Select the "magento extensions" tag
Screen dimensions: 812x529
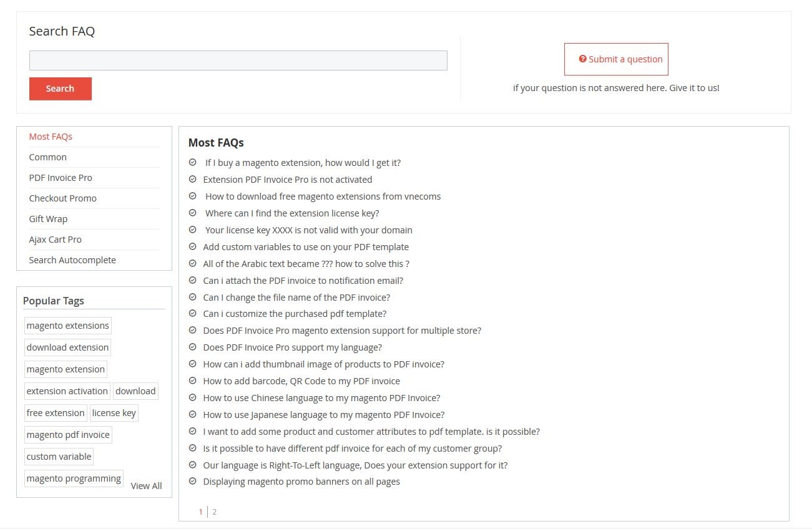pos(67,325)
